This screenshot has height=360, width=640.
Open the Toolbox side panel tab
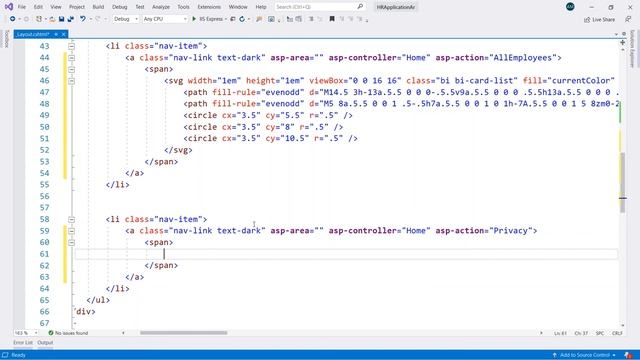click(x=6, y=39)
